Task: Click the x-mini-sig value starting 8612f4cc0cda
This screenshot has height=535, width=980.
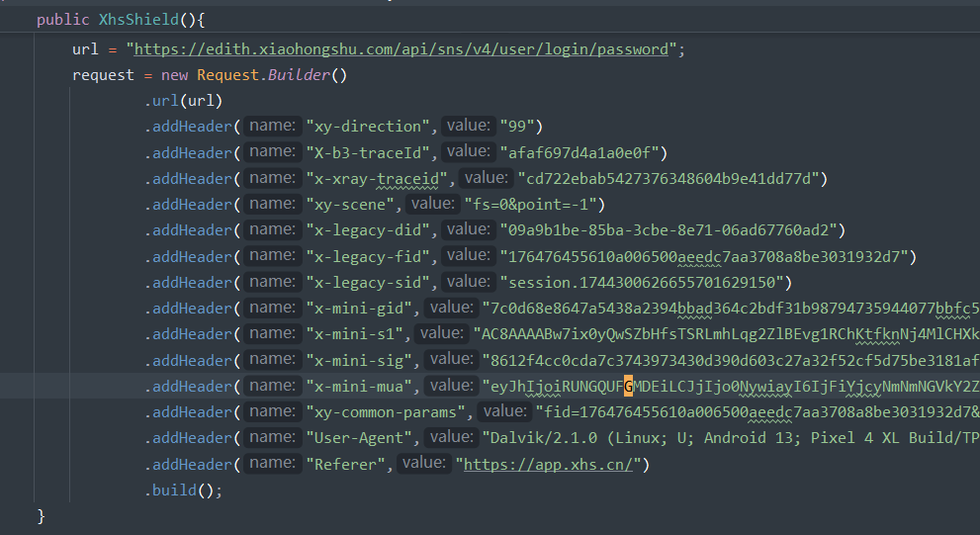Action: (731, 361)
